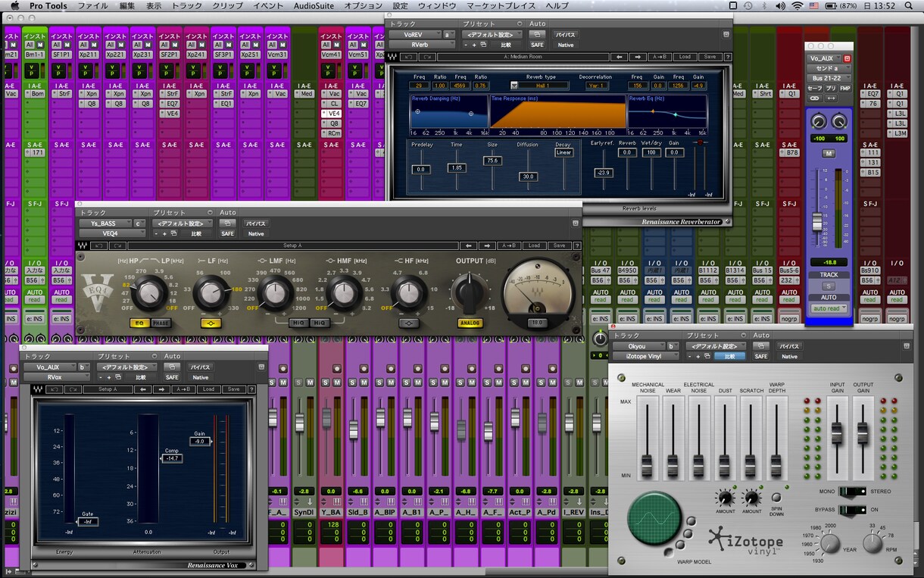Toggle the PHASE button in VEQ4
This screenshot has width=924, height=578.
click(x=160, y=323)
